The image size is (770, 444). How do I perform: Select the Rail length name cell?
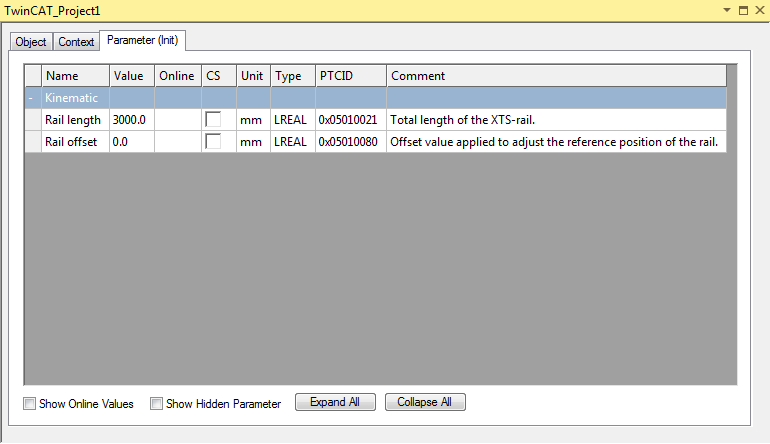pos(76,120)
